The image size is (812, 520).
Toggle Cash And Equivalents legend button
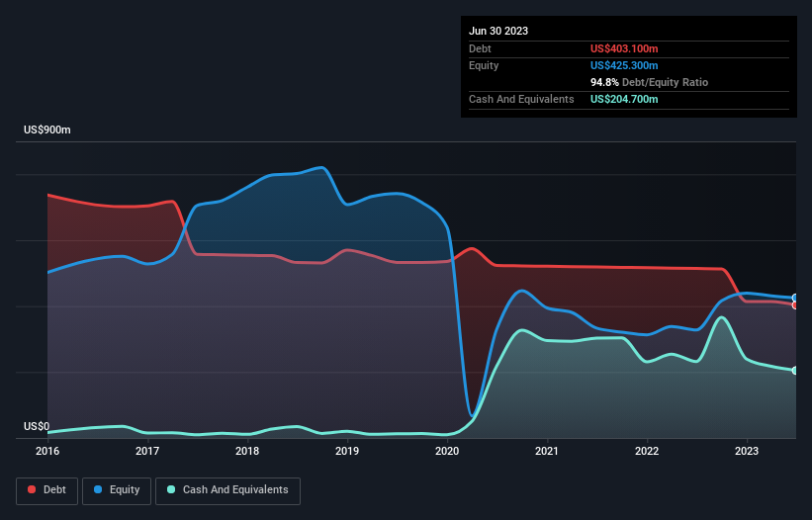point(227,490)
